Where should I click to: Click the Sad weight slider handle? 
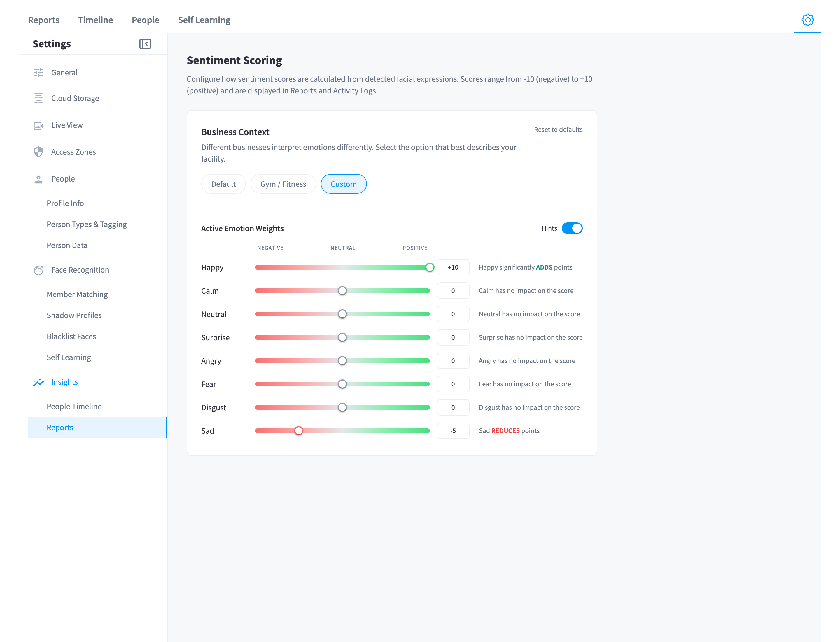pyautogui.click(x=299, y=431)
